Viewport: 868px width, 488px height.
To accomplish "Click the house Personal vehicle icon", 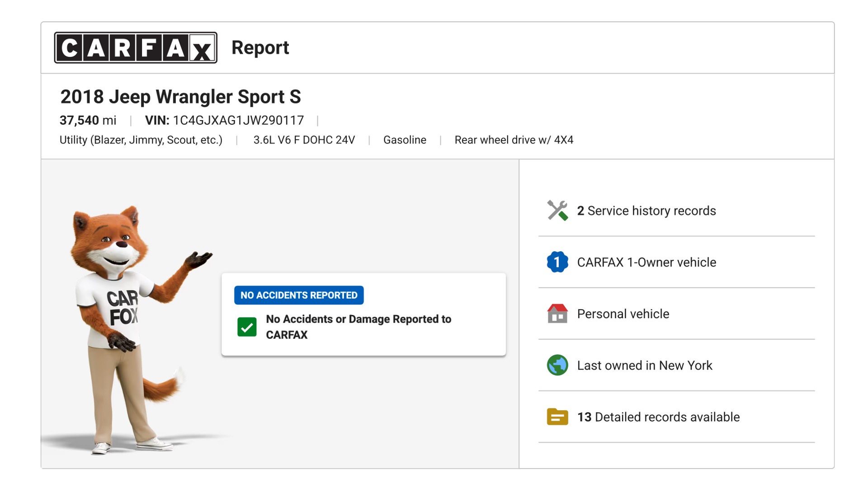I will point(557,314).
